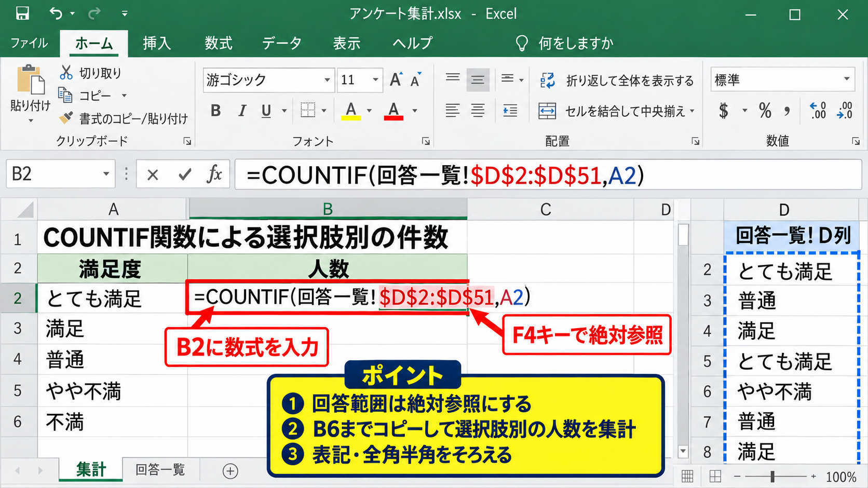Expand Merge and Center (セルを結合して中央揃え) dropdown arrow
The height and width of the screenshot is (488, 868).
click(x=692, y=111)
